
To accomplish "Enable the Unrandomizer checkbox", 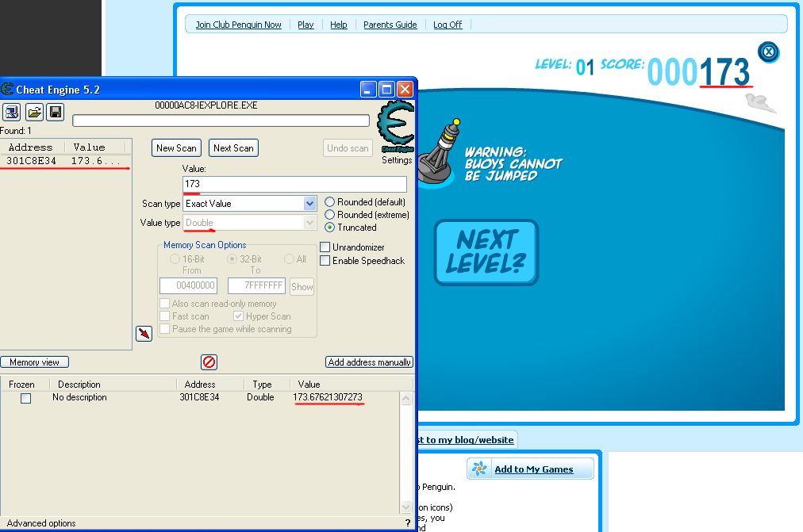I will [x=325, y=247].
